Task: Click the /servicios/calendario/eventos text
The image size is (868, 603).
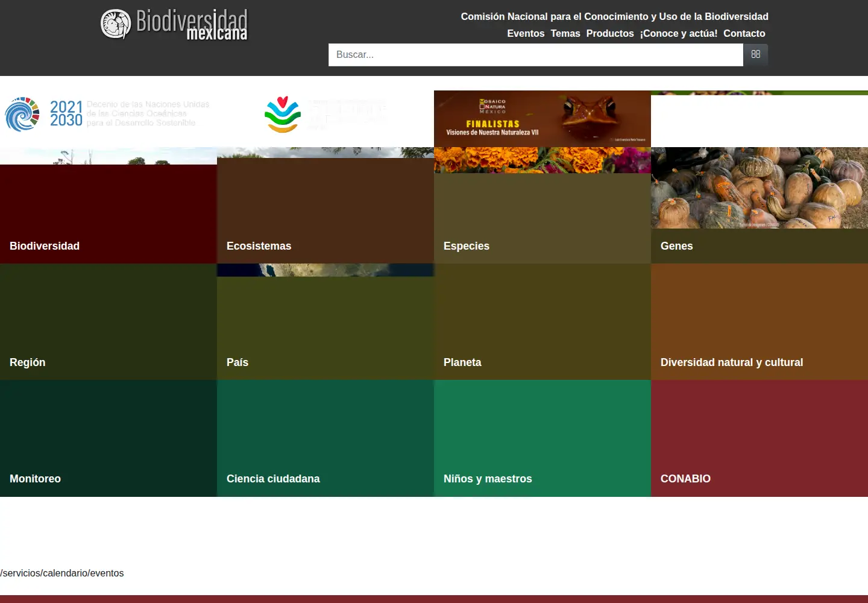Action: (62, 573)
